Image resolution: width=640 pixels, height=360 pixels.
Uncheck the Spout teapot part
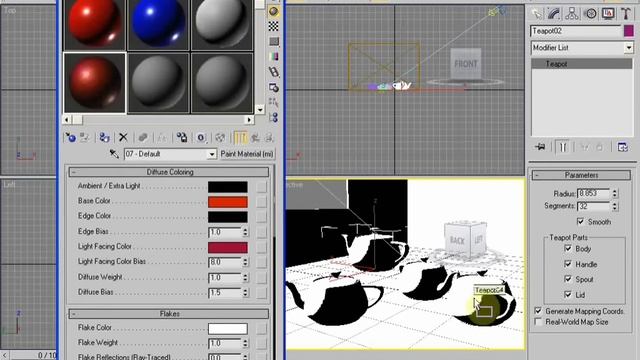(x=567, y=279)
